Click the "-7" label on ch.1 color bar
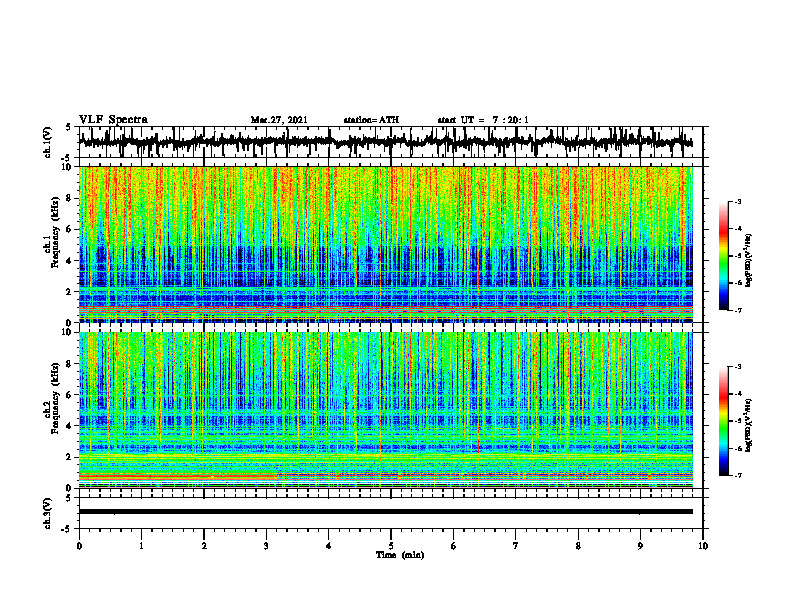The width and height of the screenshot is (792, 612). [737, 310]
